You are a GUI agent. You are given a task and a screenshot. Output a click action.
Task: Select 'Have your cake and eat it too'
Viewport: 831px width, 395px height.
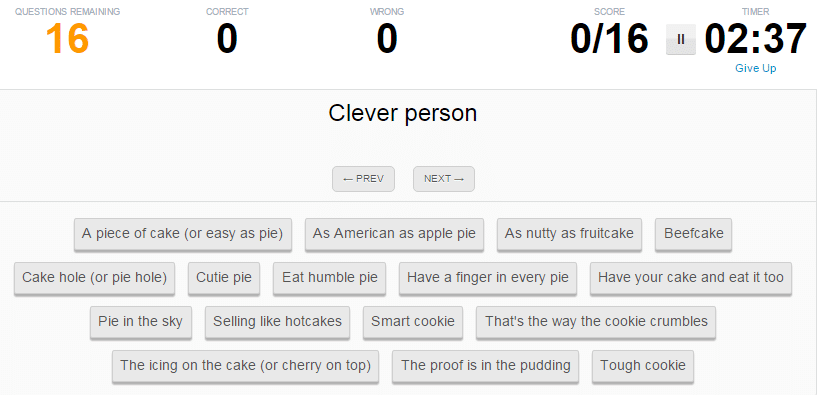pyautogui.click(x=691, y=277)
